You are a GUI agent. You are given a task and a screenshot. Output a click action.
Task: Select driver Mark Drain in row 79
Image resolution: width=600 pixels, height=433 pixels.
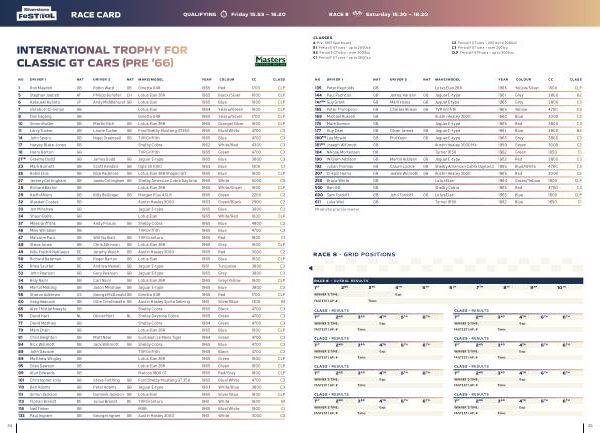coord(40,330)
